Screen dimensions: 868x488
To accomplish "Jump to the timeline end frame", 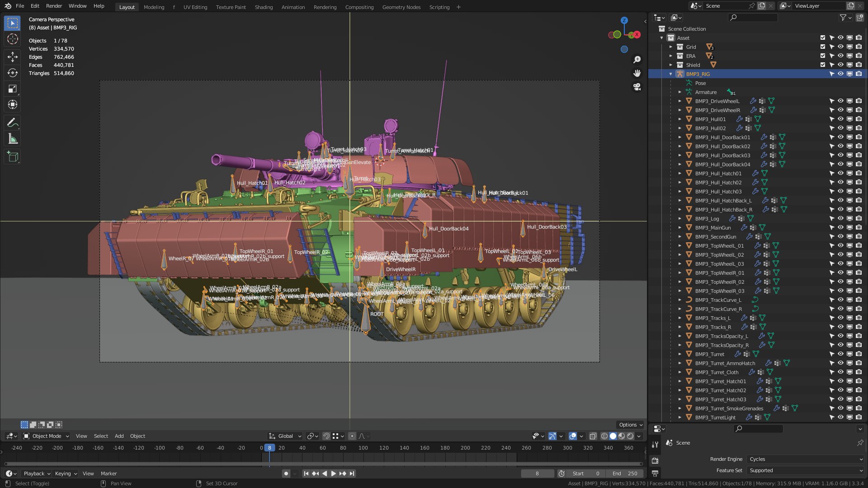I will [x=352, y=474].
